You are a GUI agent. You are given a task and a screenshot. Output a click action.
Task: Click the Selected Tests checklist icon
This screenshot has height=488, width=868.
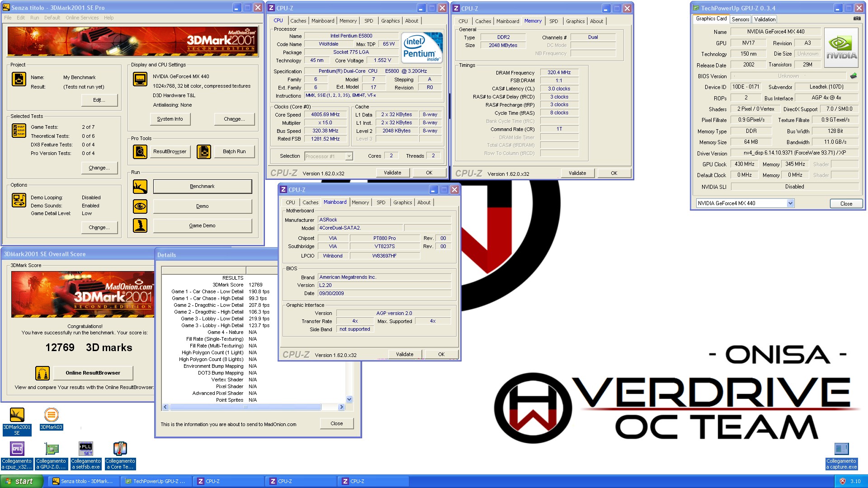click(x=19, y=131)
